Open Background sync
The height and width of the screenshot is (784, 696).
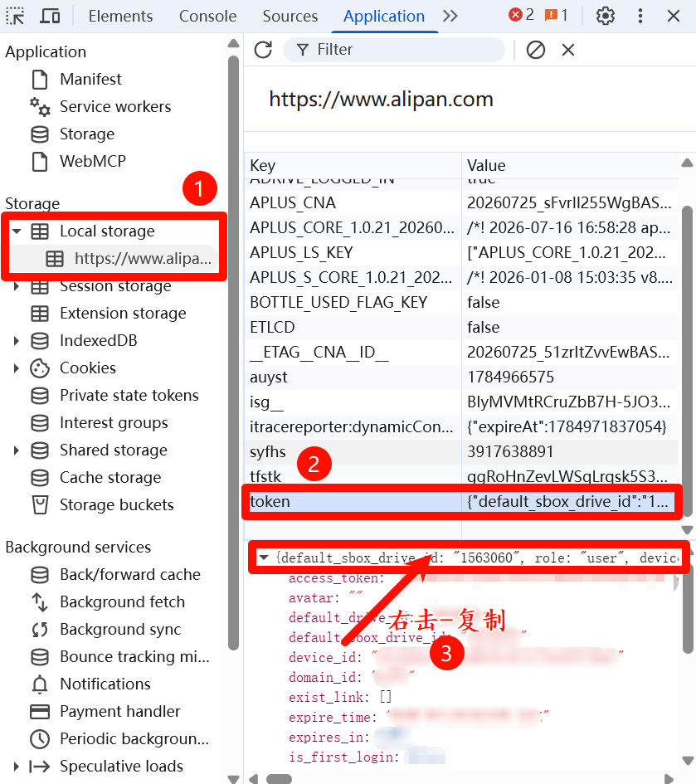tap(120, 629)
